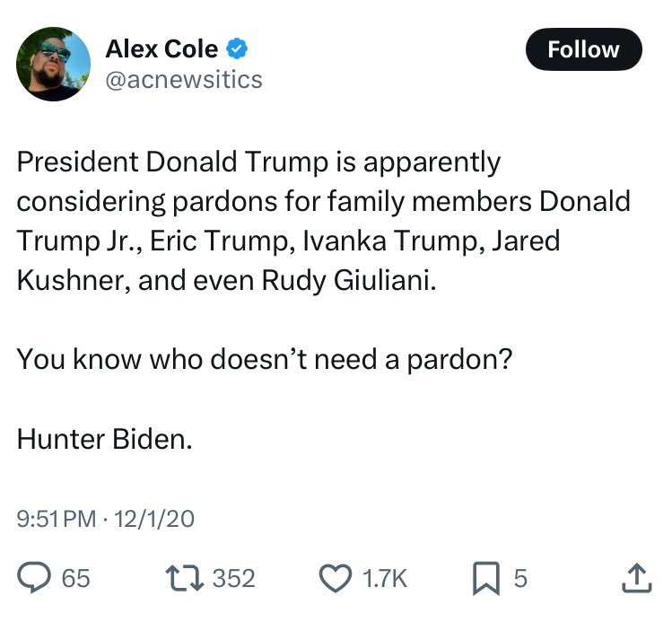
Task: Click the bookmark count of 5
Action: click(x=520, y=579)
